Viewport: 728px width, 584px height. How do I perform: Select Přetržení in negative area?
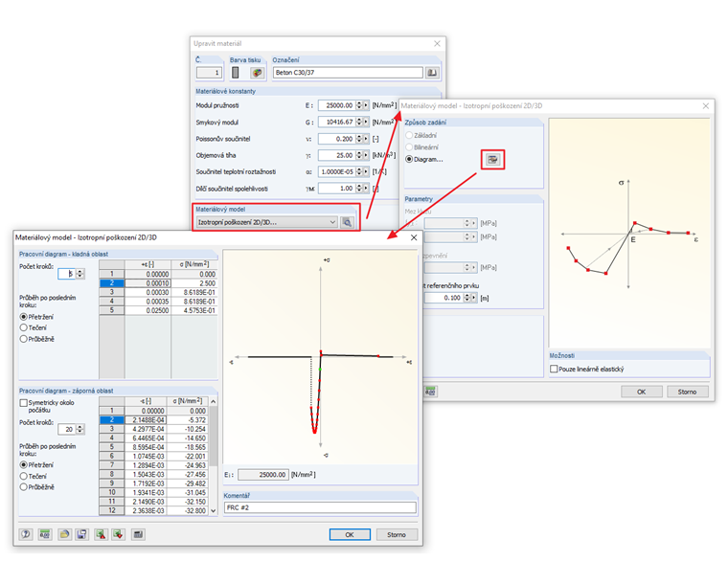tap(23, 464)
